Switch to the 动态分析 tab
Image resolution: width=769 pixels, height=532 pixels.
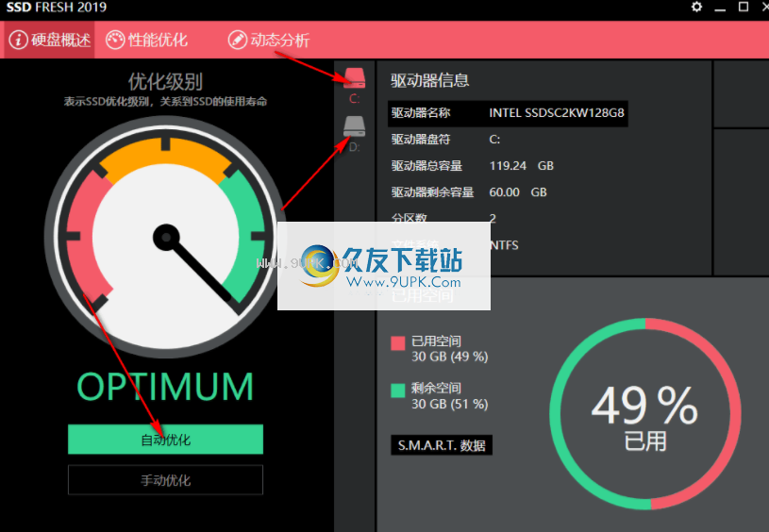269,40
